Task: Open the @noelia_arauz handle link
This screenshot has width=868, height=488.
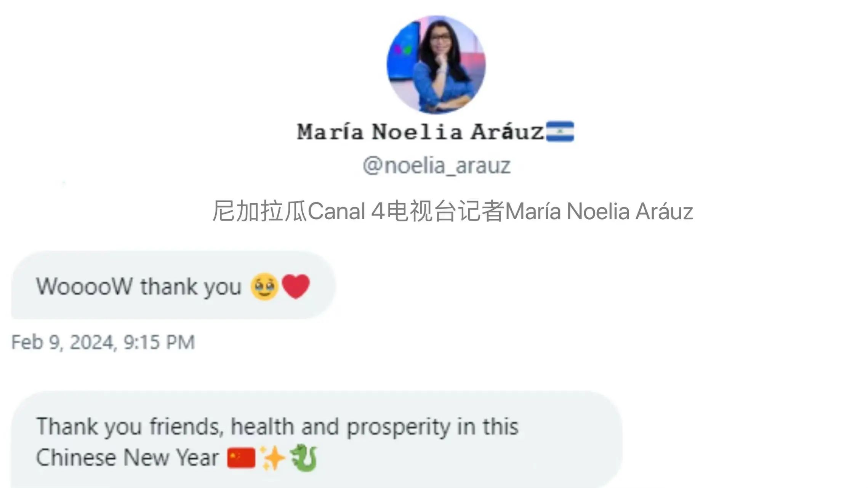Action: click(x=436, y=166)
